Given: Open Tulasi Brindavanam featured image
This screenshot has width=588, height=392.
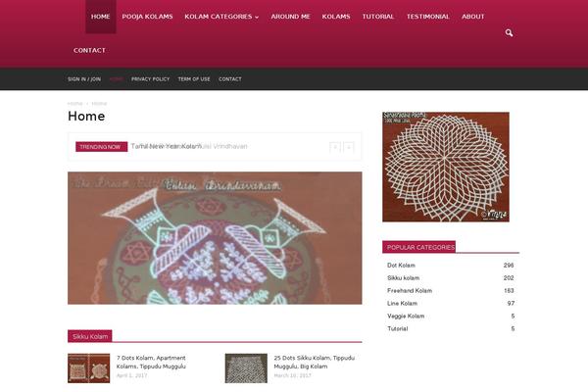Looking at the screenshot, I should [x=215, y=238].
